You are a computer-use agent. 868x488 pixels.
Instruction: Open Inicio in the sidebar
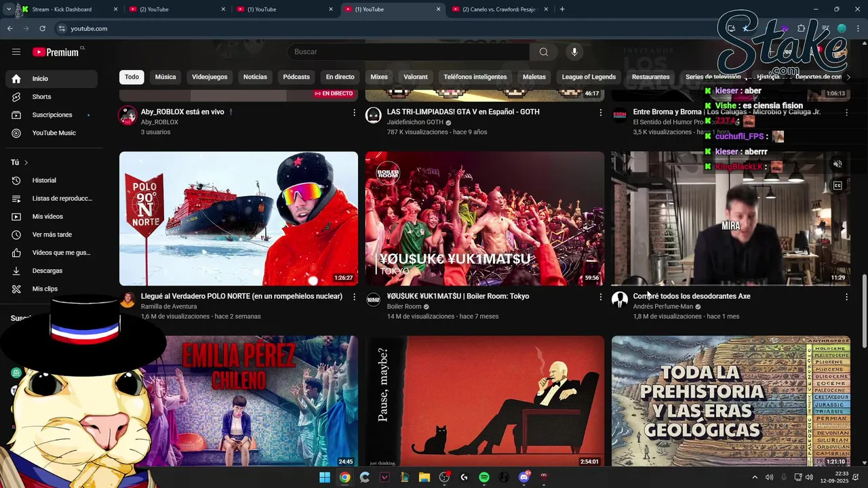pos(52,79)
